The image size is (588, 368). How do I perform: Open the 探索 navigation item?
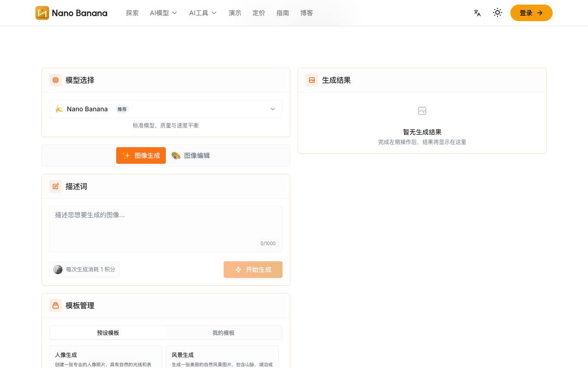[132, 13]
